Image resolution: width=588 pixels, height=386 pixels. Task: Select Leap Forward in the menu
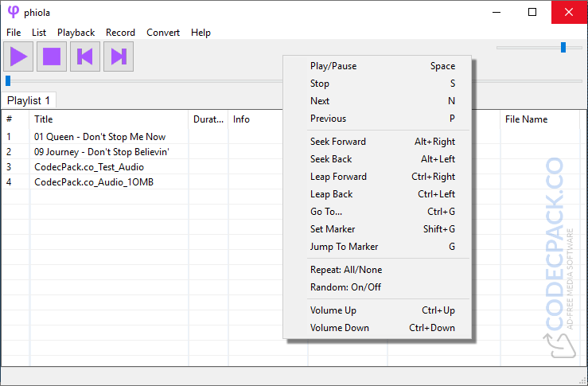(377, 177)
